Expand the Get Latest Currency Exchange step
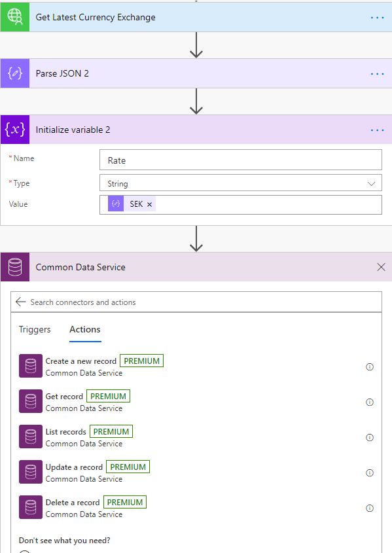392x553 pixels. click(196, 17)
